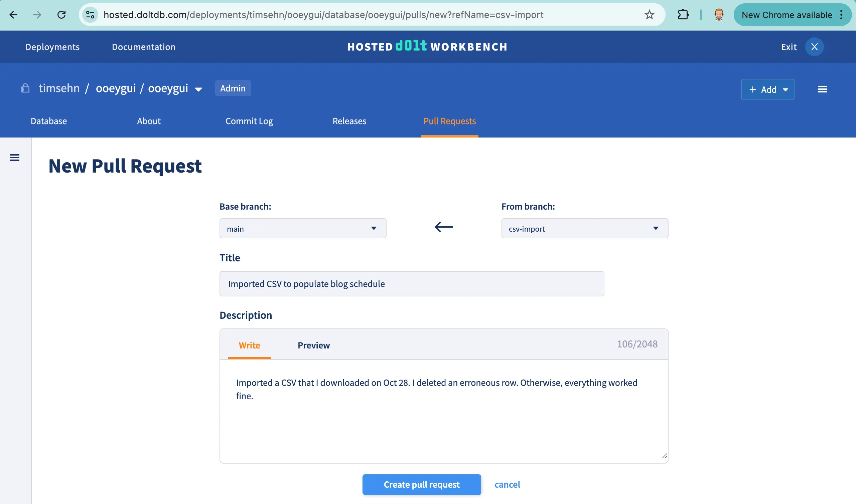The image size is (856, 504).
Task: Bookmark this page with the star icon
Action: click(x=649, y=15)
